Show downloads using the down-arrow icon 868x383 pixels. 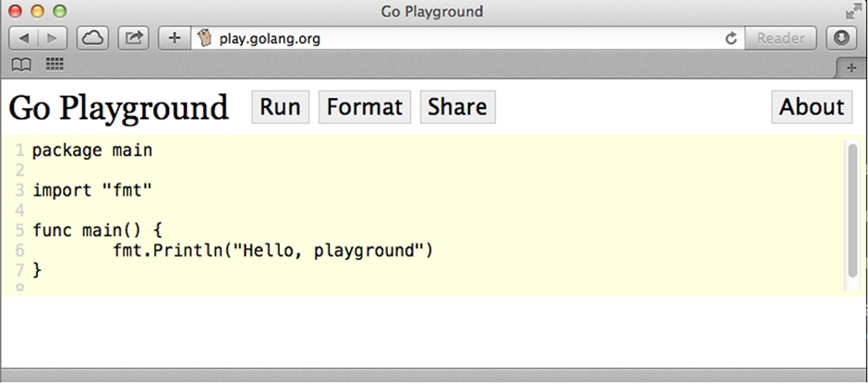[841, 39]
